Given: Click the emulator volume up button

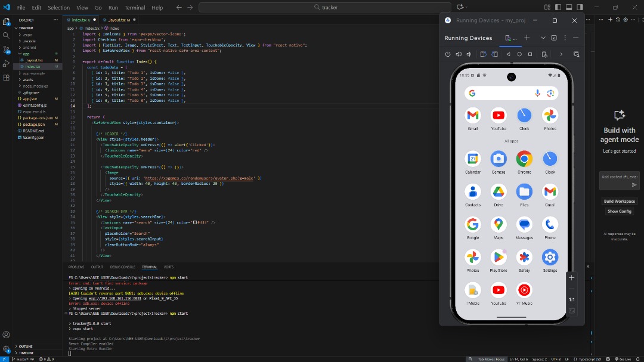Looking at the screenshot, I should pyautogui.click(x=459, y=54).
